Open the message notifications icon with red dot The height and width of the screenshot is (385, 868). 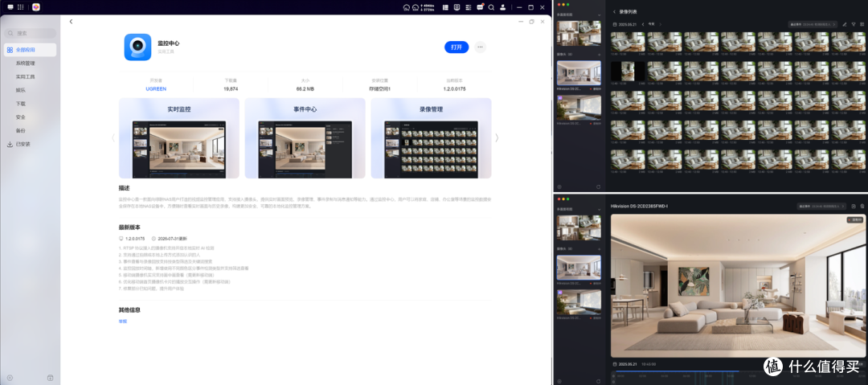click(x=480, y=7)
